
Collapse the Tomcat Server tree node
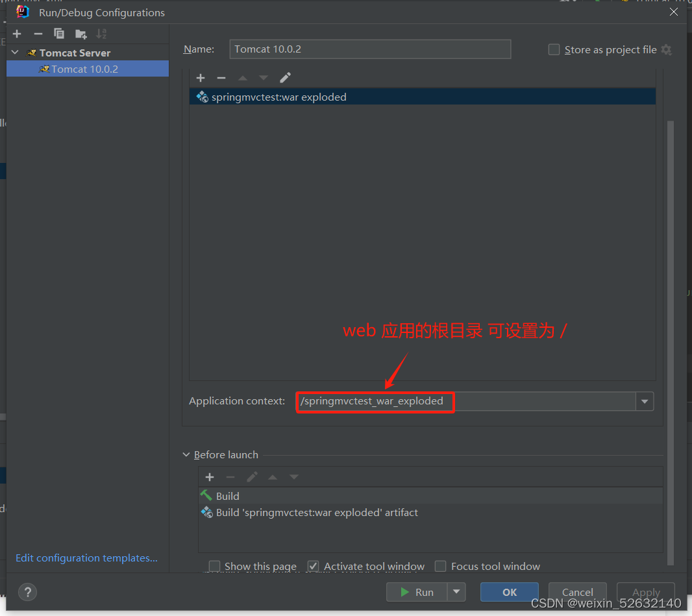tap(15, 53)
